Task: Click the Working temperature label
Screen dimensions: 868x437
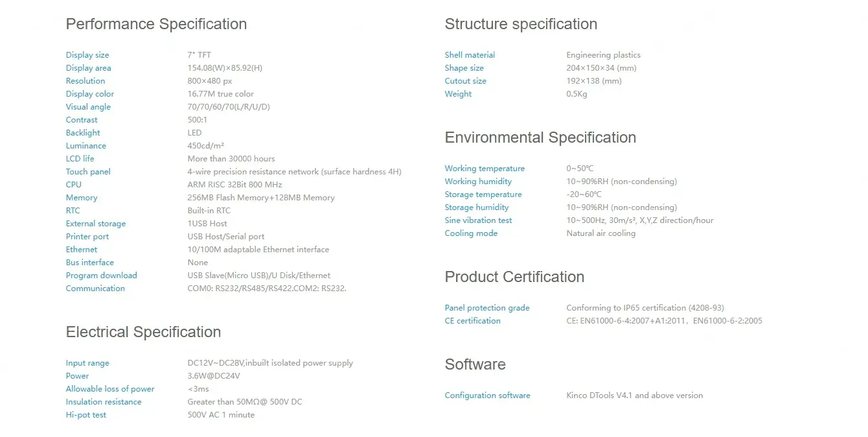Action: click(x=485, y=169)
